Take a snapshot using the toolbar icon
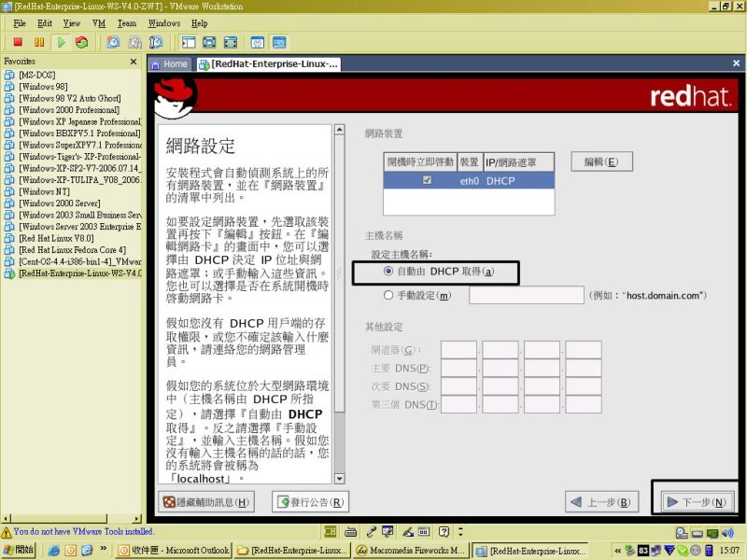Image resolution: width=747 pixels, height=560 pixels. (113, 42)
